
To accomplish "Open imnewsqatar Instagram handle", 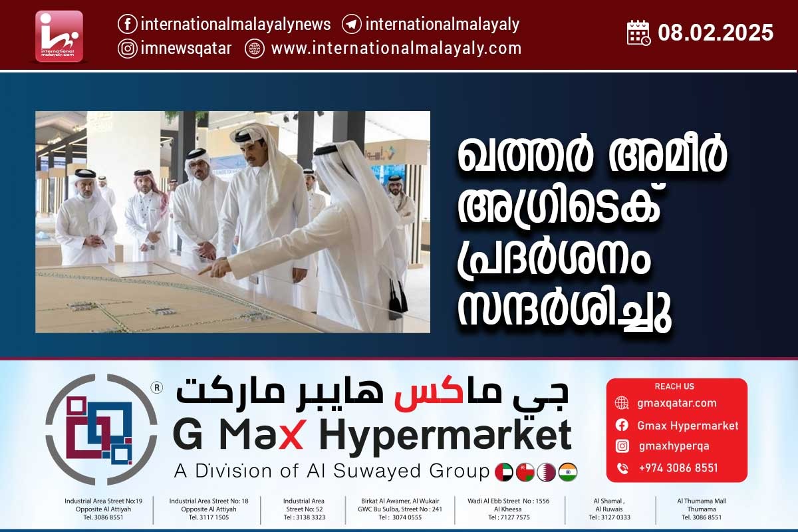I will click(x=186, y=48).
